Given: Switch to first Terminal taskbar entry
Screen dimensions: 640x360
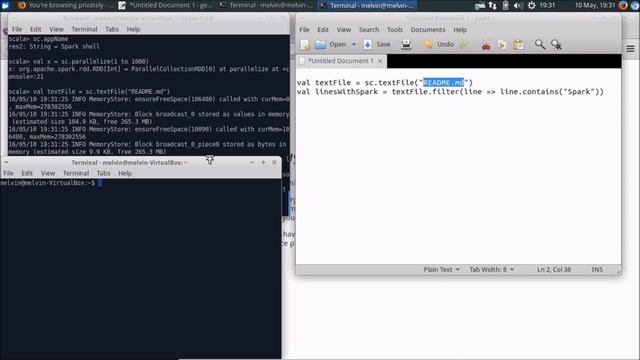Looking at the screenshot, I should click(267, 5).
